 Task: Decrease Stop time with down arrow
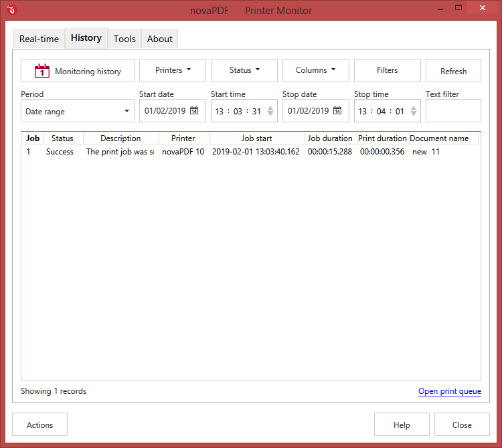coord(414,114)
